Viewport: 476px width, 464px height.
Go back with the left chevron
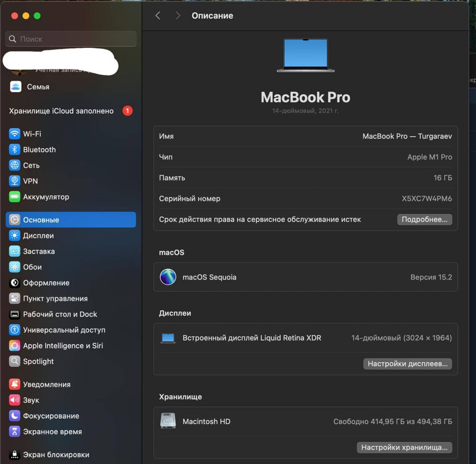click(x=158, y=16)
